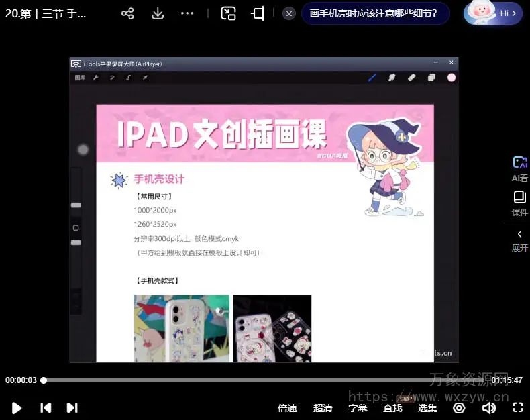Toggle 字幕 subtitles
Viewport: 530px width, 420px height.
(358, 408)
